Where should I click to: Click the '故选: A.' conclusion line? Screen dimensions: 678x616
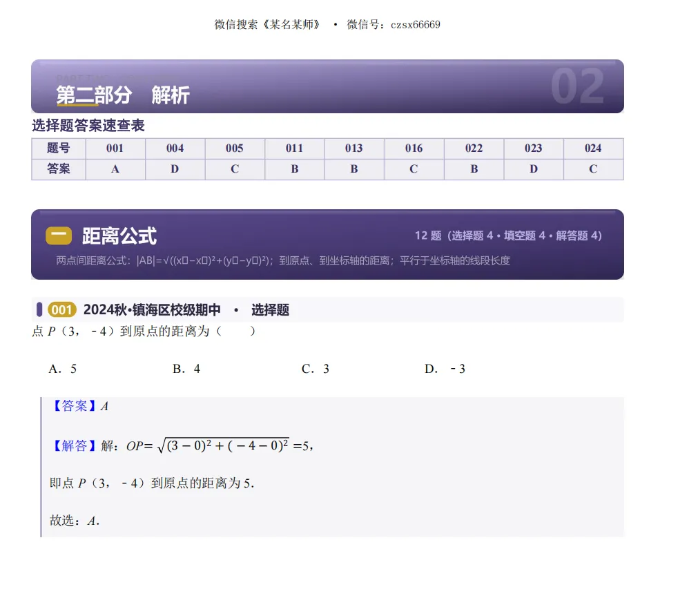click(75, 521)
